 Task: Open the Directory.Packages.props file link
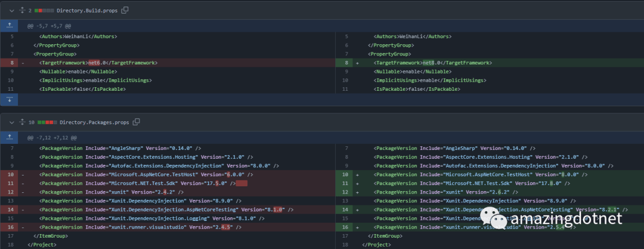[x=95, y=122]
